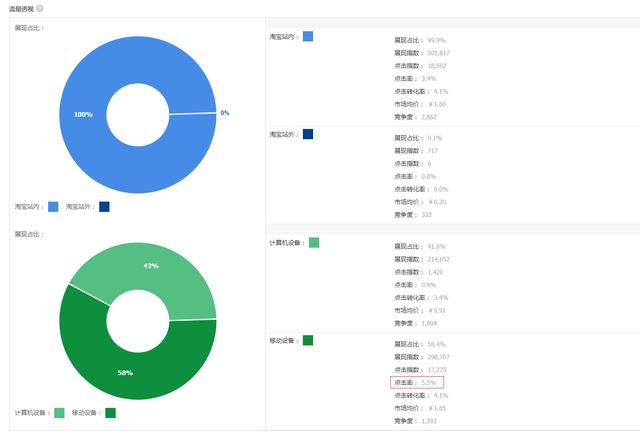Click 点击指数 row in 淘宝站内 section
Image resolution: width=640 pixels, height=435 pixels.
point(420,66)
